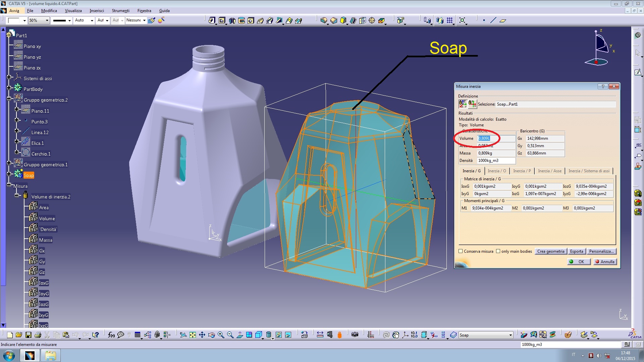Expand the PartBody tree node
Viewport: 644px width, 362px height.
click(9, 88)
